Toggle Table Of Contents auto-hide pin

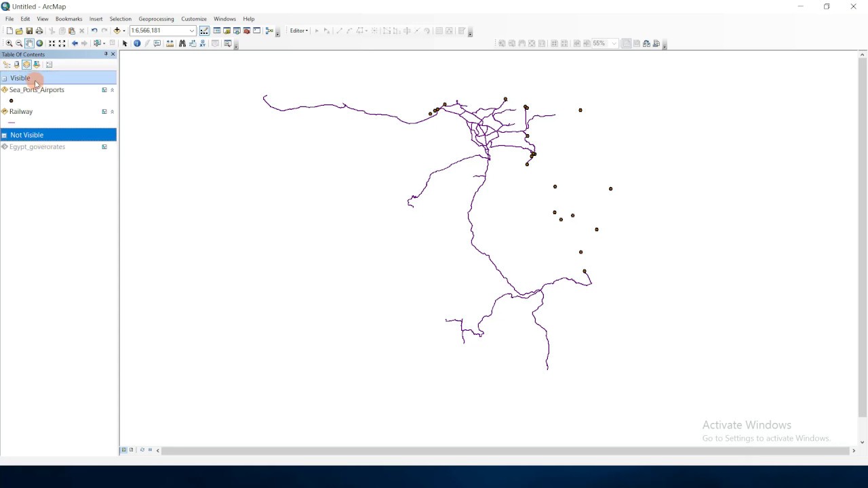click(106, 54)
